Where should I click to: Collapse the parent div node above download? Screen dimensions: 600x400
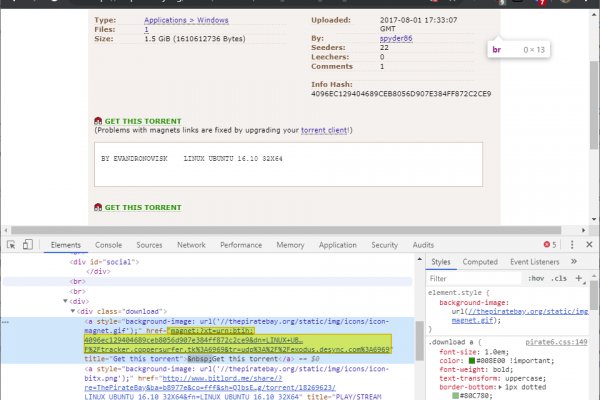click(65, 299)
